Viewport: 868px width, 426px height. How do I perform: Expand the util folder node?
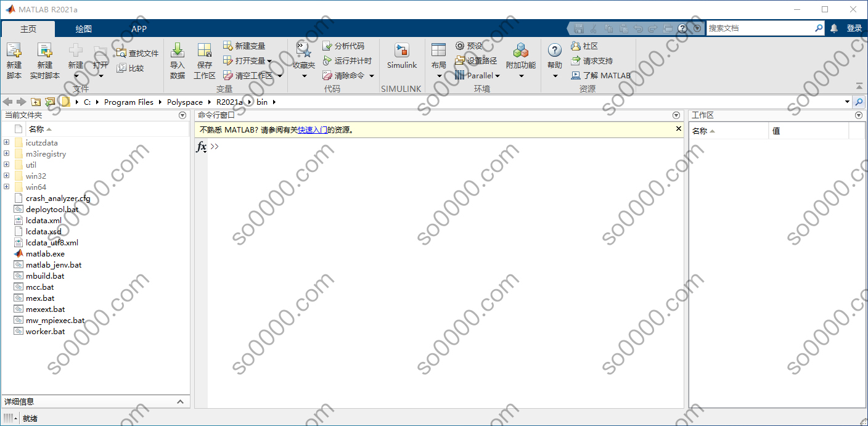[7, 165]
